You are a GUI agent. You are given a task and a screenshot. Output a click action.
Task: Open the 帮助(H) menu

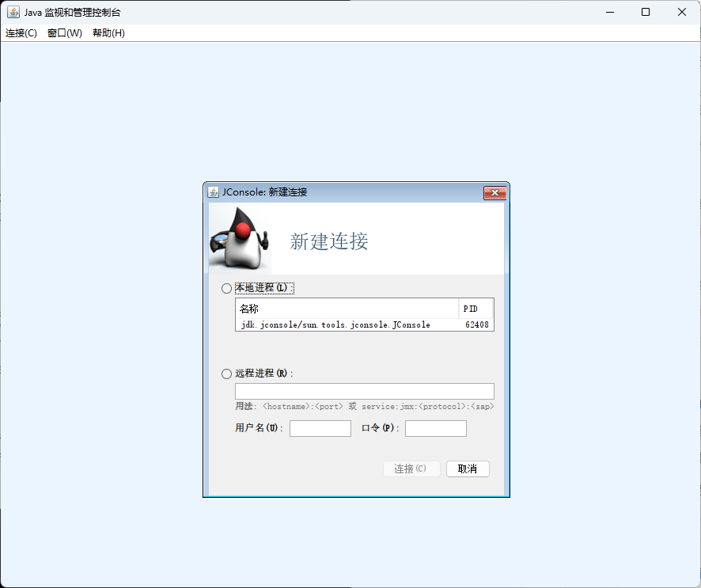click(108, 33)
